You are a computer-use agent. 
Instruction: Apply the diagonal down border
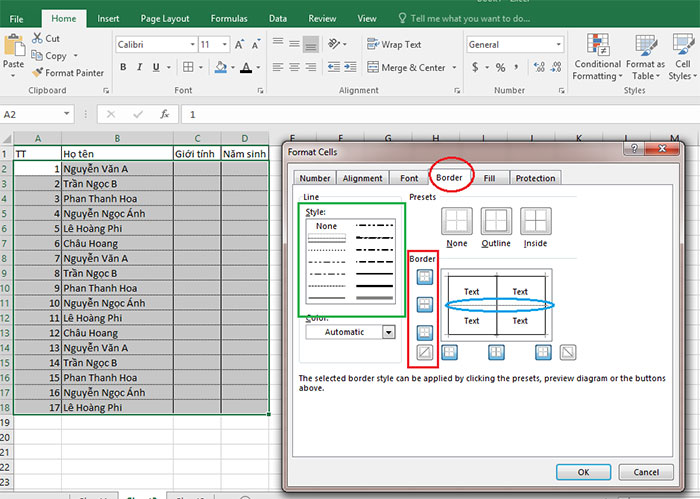point(568,352)
